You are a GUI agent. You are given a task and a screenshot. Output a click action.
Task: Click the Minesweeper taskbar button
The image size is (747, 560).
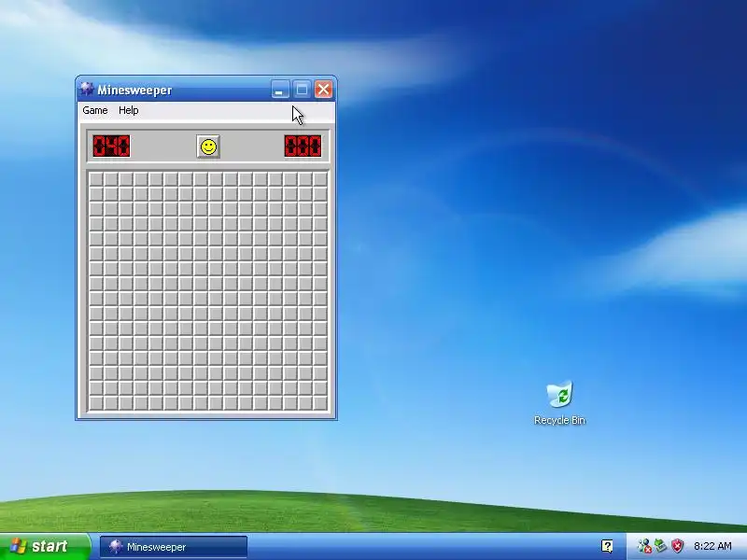174,547
